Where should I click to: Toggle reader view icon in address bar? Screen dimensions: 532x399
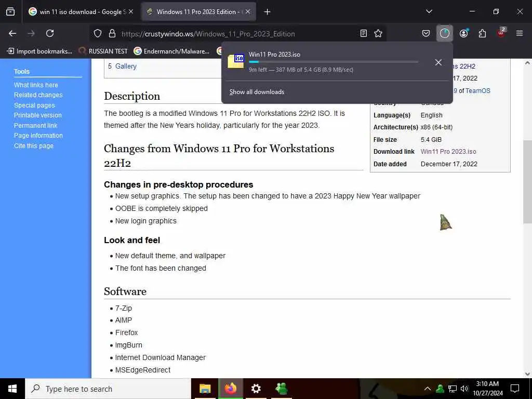coord(363,34)
